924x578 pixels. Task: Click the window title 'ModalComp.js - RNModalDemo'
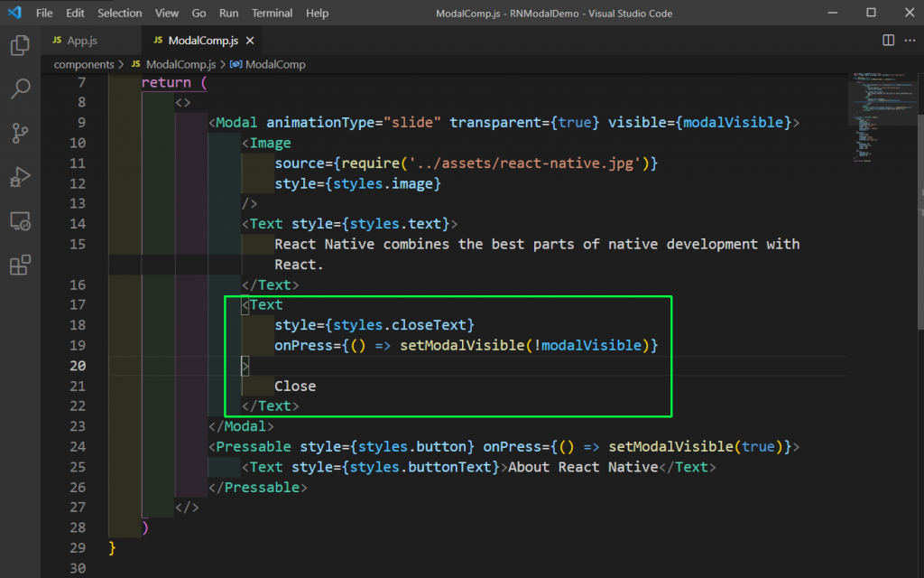[507, 13]
